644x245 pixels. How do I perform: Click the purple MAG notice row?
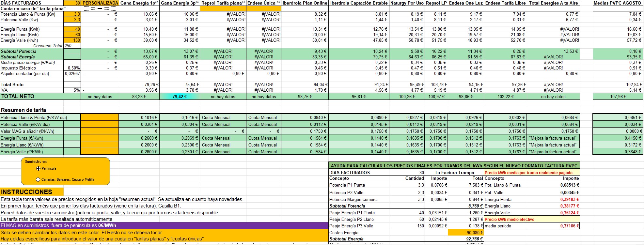[164, 225]
